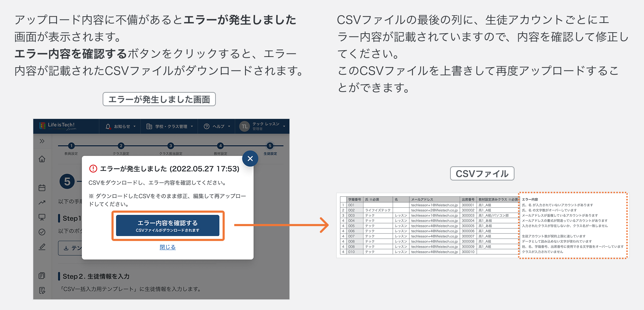Select the 300003 attendance number cell
644x310 pixels.
[x=468, y=215]
